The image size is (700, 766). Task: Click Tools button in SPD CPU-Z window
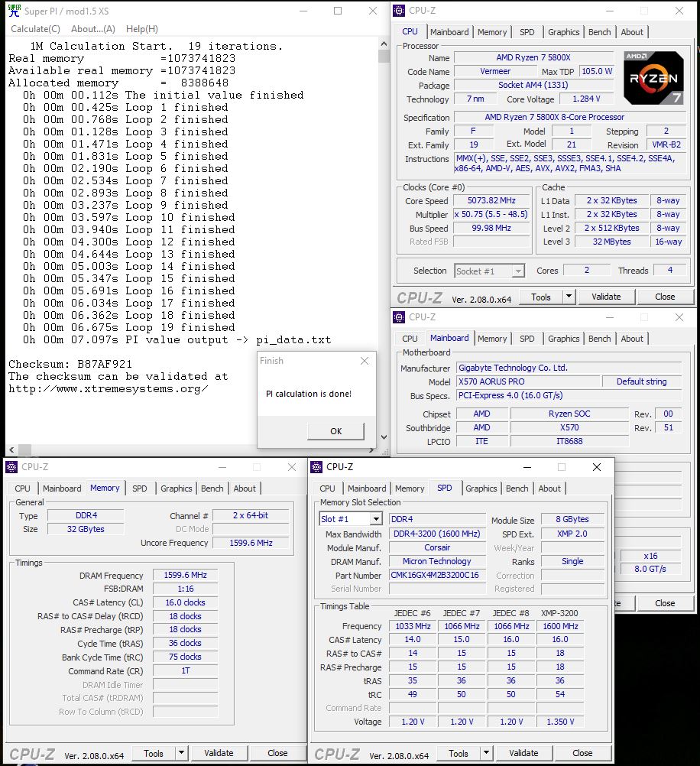point(459,753)
